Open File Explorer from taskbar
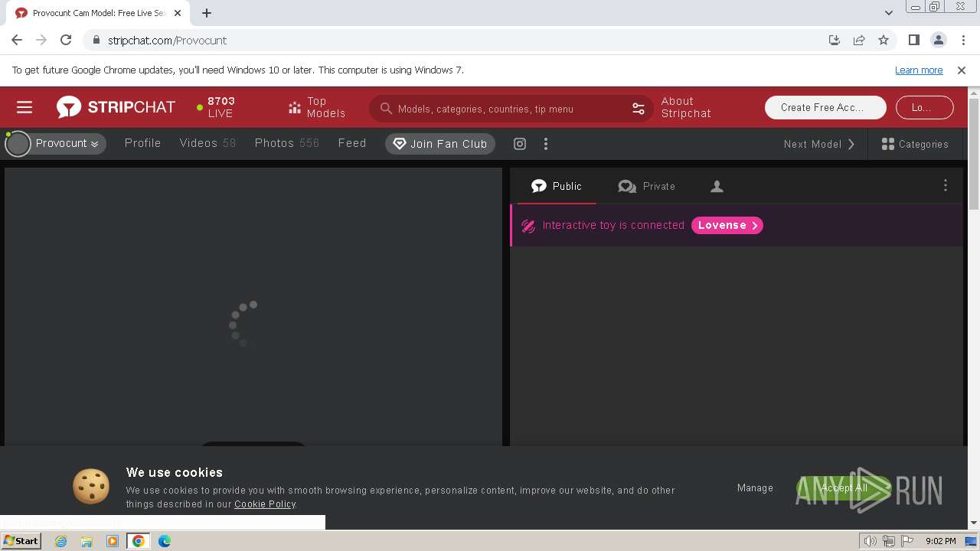The image size is (980, 551). point(87,541)
